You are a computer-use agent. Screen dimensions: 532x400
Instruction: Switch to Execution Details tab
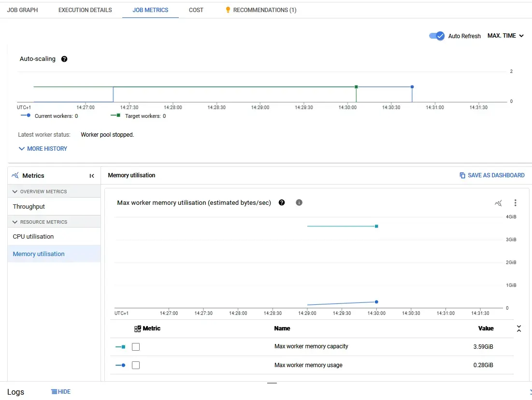85,10
